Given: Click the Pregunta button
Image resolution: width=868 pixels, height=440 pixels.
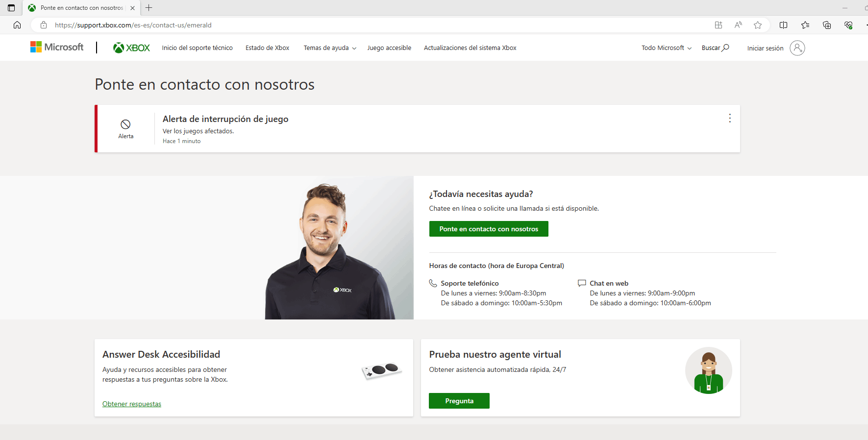Looking at the screenshot, I should click(459, 401).
